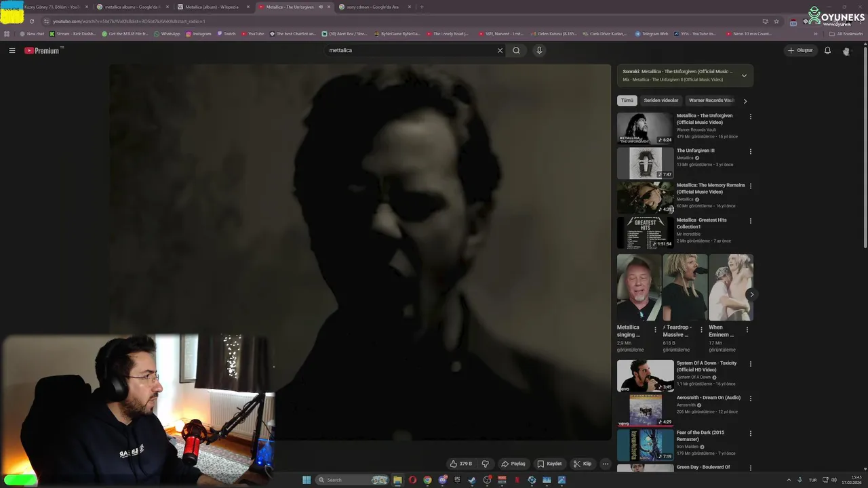
Task: Show more filter chips arrow
Action: coord(745,101)
